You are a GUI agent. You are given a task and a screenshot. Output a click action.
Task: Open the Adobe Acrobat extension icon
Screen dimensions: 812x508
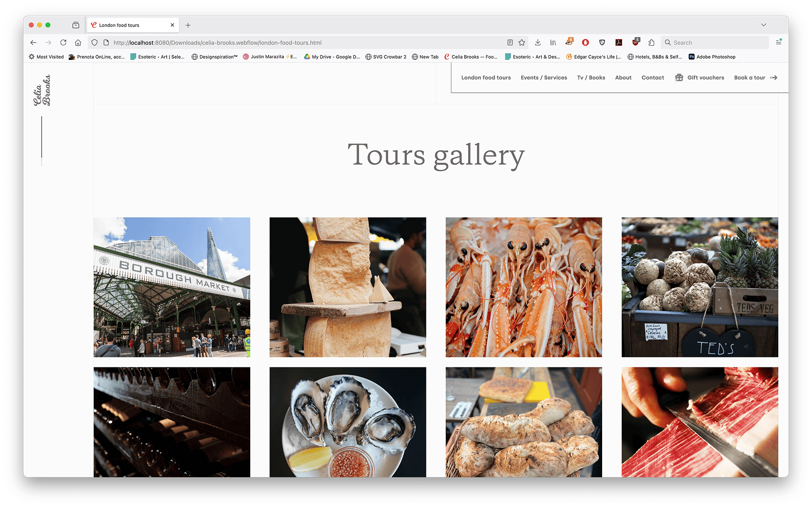(619, 42)
